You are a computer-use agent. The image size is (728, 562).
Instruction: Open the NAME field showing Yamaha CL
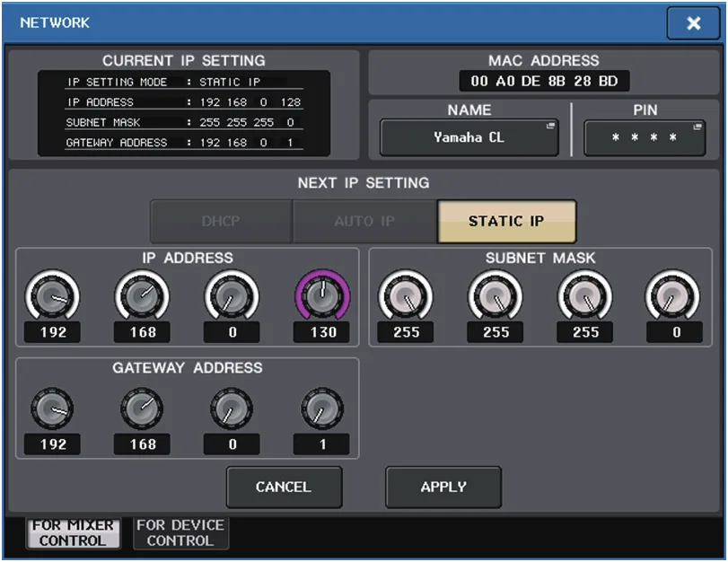point(469,137)
